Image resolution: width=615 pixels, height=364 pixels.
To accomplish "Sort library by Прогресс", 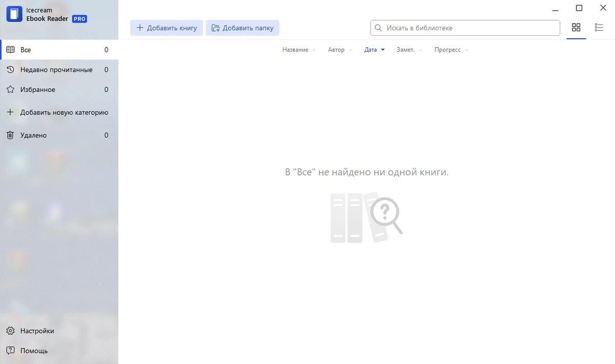I will pyautogui.click(x=452, y=50).
